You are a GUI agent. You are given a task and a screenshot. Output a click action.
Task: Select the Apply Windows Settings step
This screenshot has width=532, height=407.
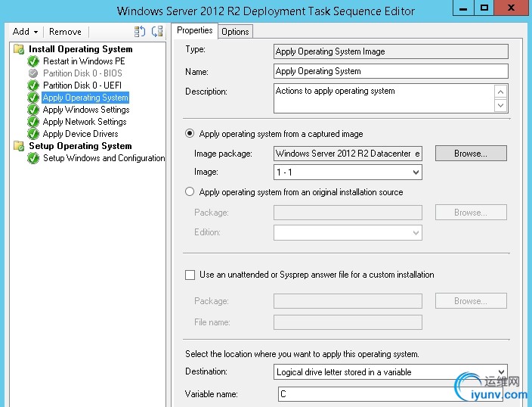pyautogui.click(x=86, y=110)
